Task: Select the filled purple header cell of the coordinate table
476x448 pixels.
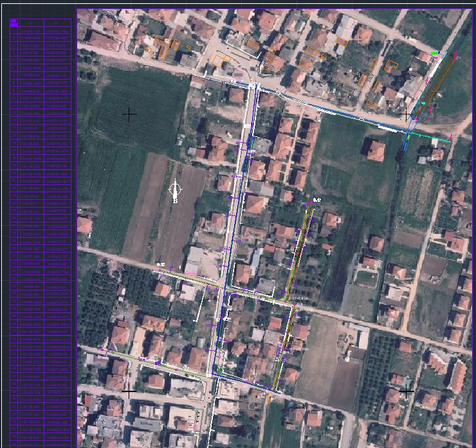Action: pyautogui.click(x=14, y=22)
